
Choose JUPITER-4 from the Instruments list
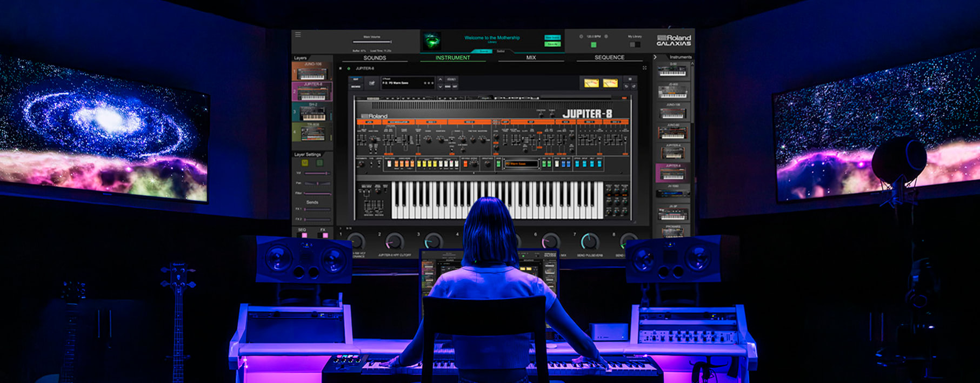(672, 152)
